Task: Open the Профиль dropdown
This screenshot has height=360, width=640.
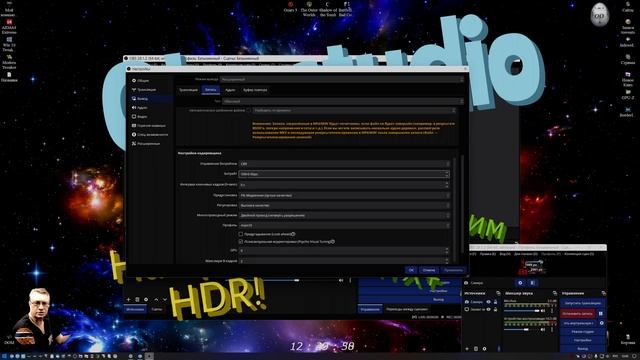Action: [344, 225]
